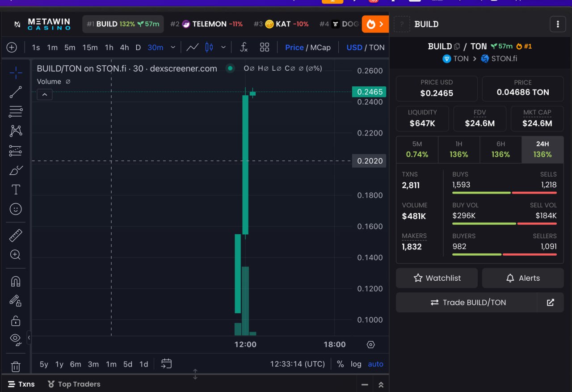The image size is (572, 392).
Task: Set chart range to 1d
Action: (143, 364)
